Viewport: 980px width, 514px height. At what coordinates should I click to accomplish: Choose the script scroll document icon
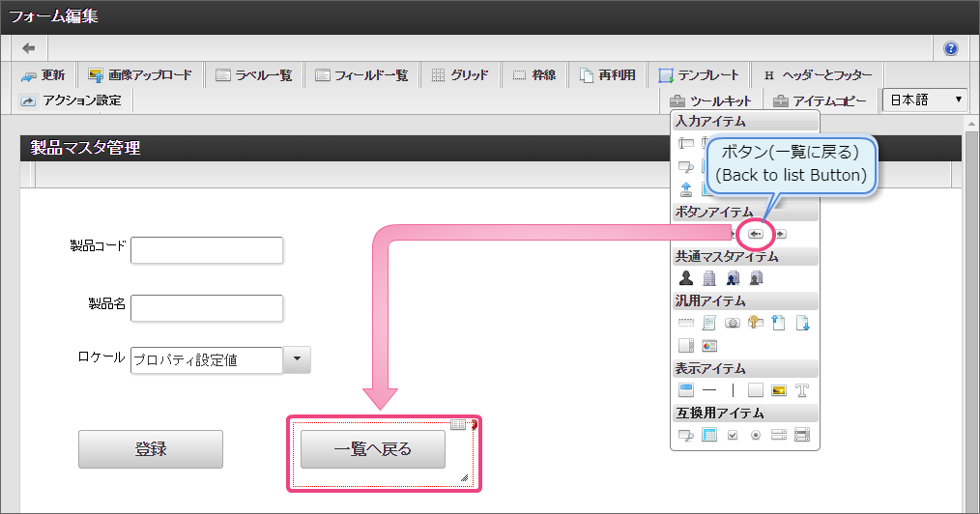[709, 323]
